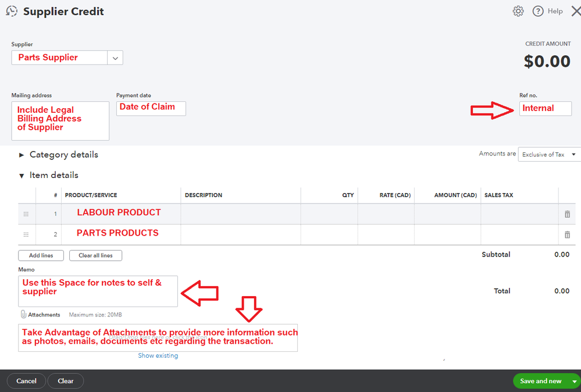Click the Ref no field showing Internal
Screen dimensions: 581x392
pyautogui.click(x=544, y=108)
